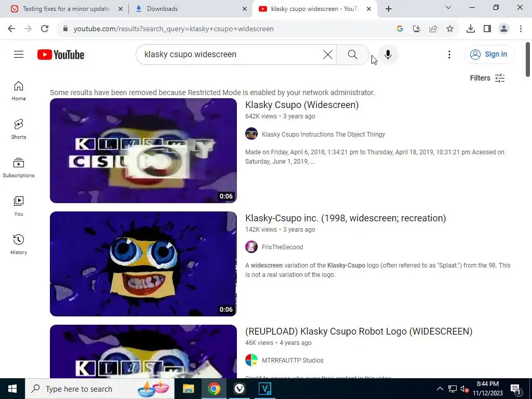Open Klasky-Csupo inc. 1998 recreation thumbnail
532x399 pixels.
tap(143, 264)
